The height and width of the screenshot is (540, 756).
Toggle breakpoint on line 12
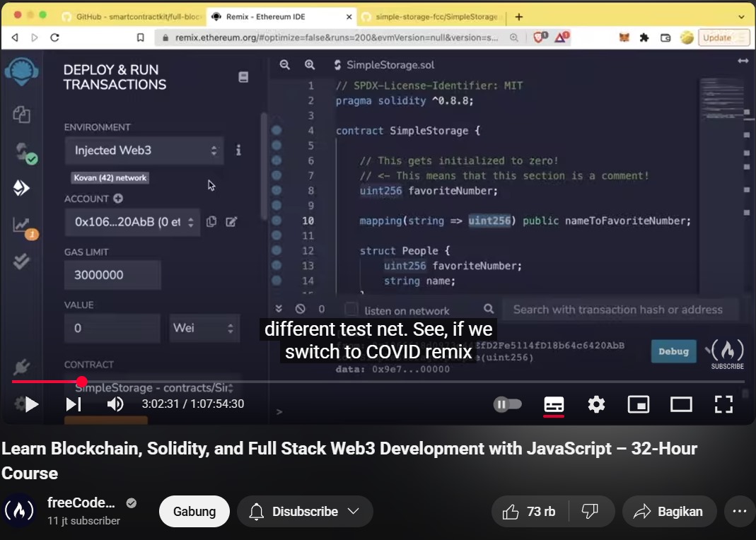277,250
